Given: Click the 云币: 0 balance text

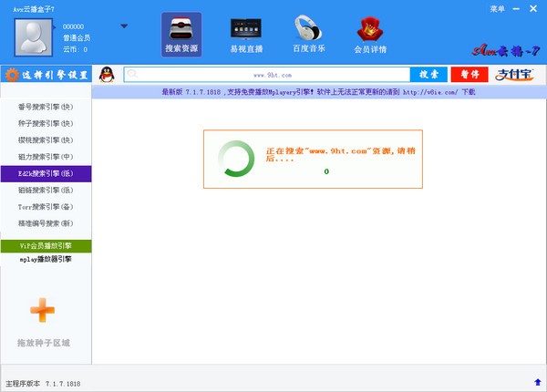Looking at the screenshot, I should pyautogui.click(x=75, y=49).
